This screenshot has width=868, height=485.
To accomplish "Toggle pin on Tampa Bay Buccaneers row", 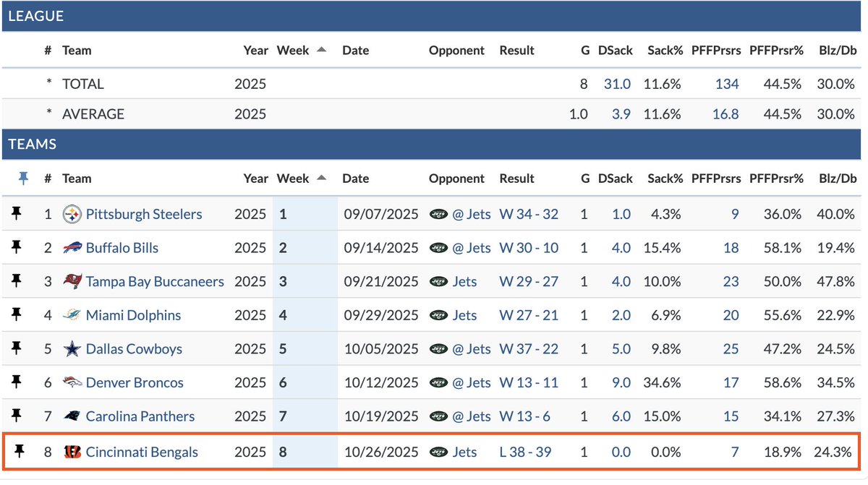I will (x=18, y=280).
